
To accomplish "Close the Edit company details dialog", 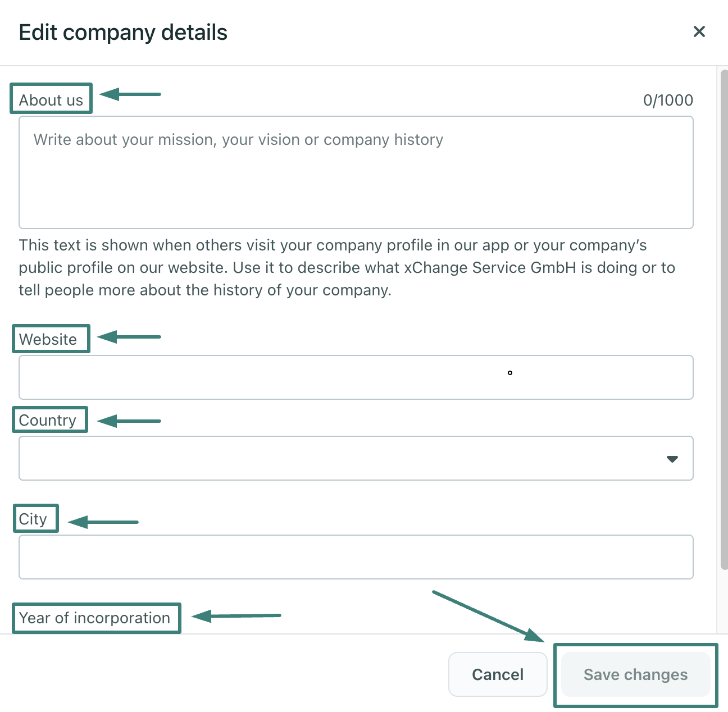I will click(x=699, y=31).
